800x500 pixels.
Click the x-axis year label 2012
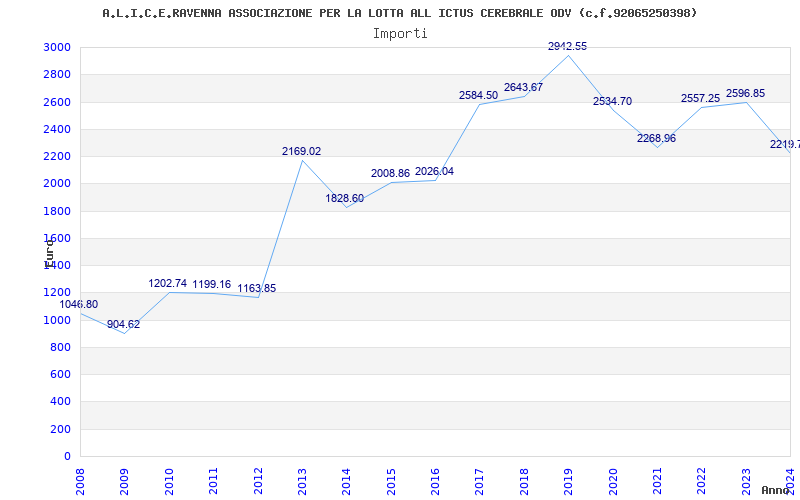point(258,482)
